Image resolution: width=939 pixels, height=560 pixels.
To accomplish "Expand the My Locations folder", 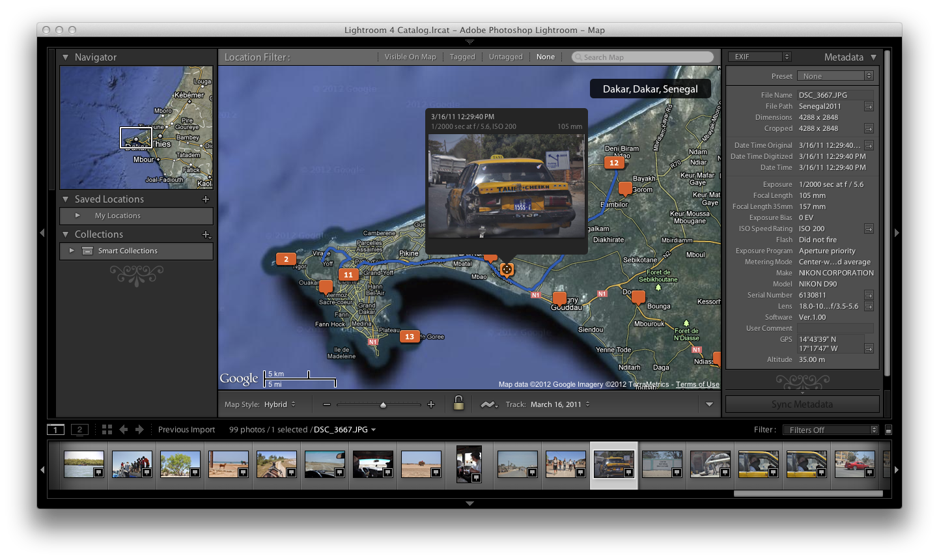I will (77, 216).
